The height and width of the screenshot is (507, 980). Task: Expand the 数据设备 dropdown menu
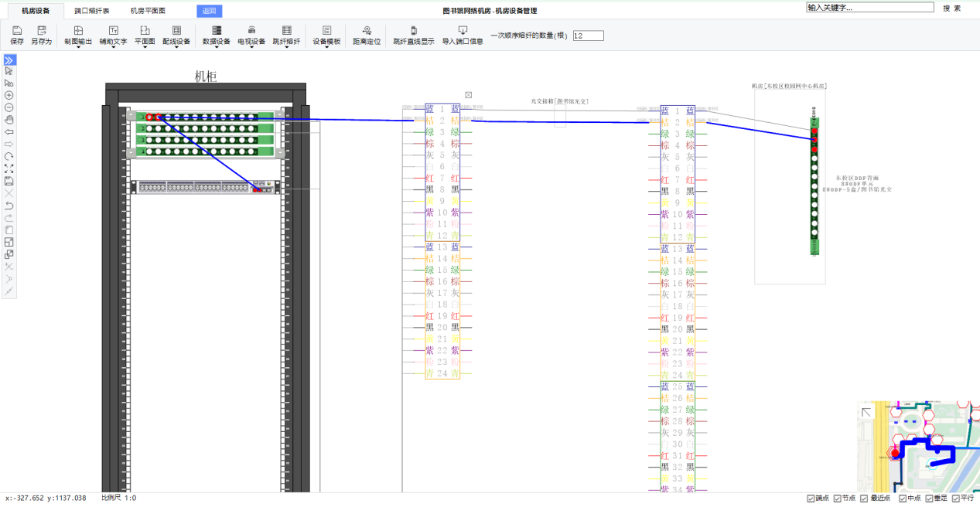point(217,36)
